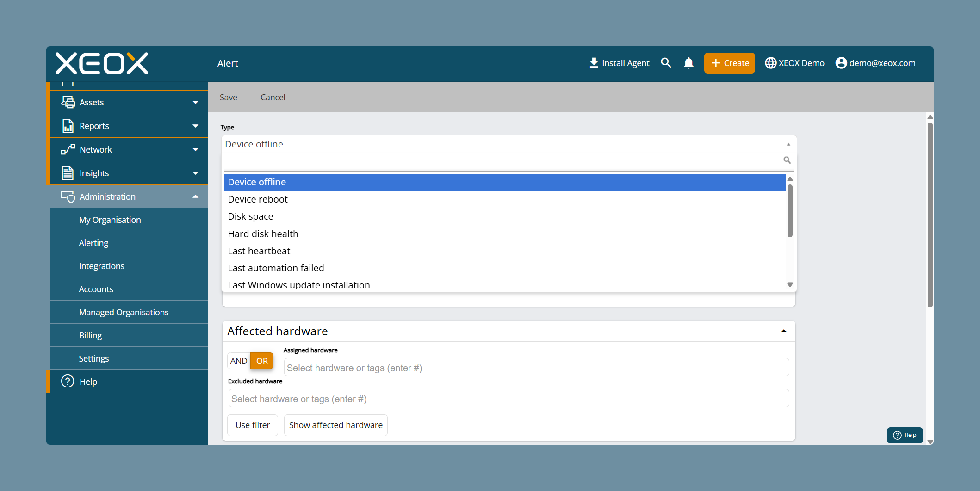The image size is (980, 491).
Task: Collapse the Affected hardware panel
Action: pos(784,331)
